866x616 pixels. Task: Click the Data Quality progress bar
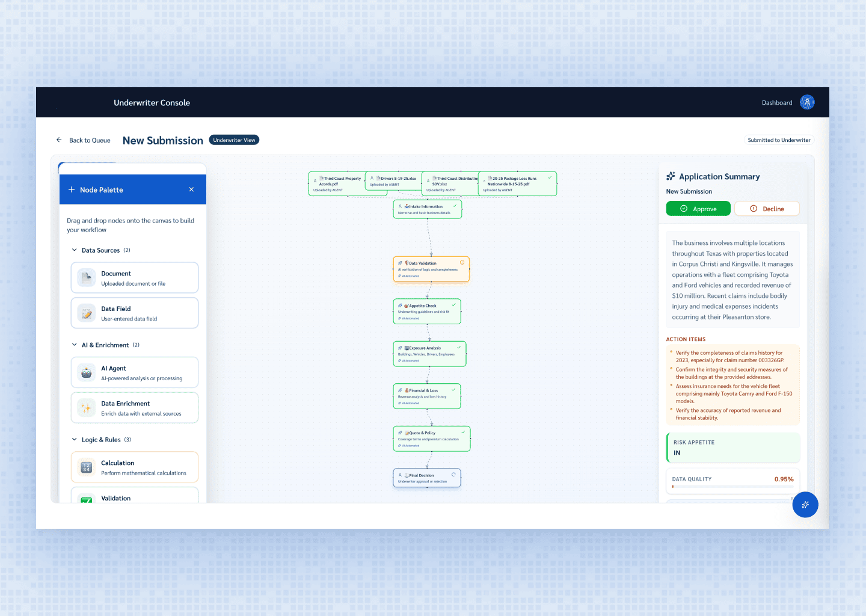[x=732, y=487]
